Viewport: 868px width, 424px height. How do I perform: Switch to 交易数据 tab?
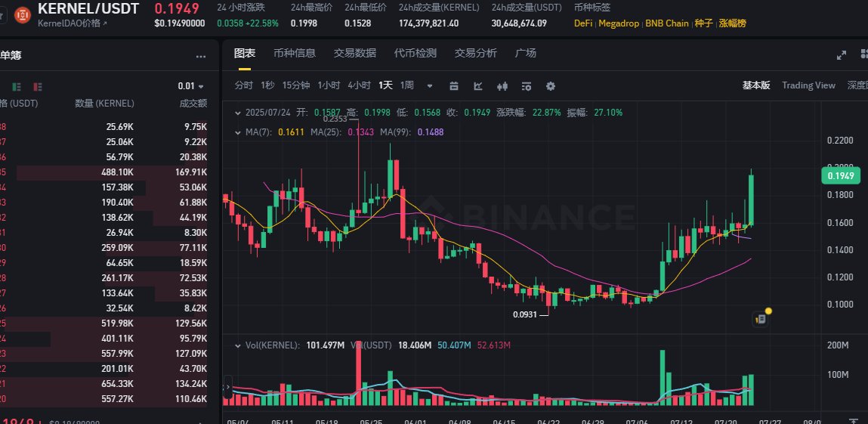coord(355,53)
